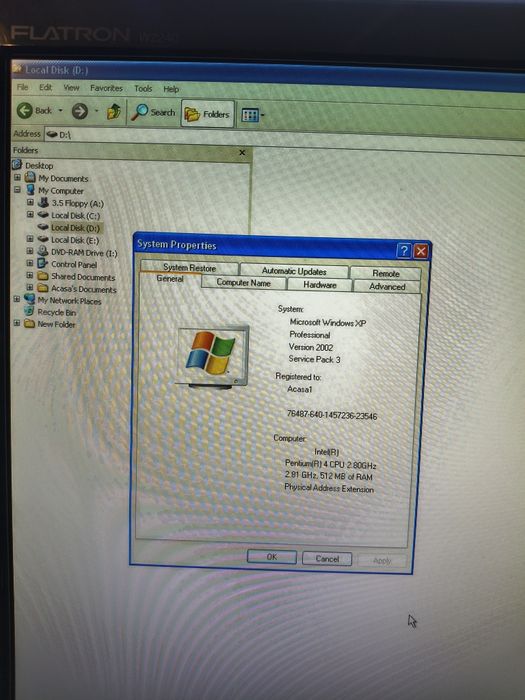Open the Help menu
Screen dimensions: 525x700
(171, 89)
